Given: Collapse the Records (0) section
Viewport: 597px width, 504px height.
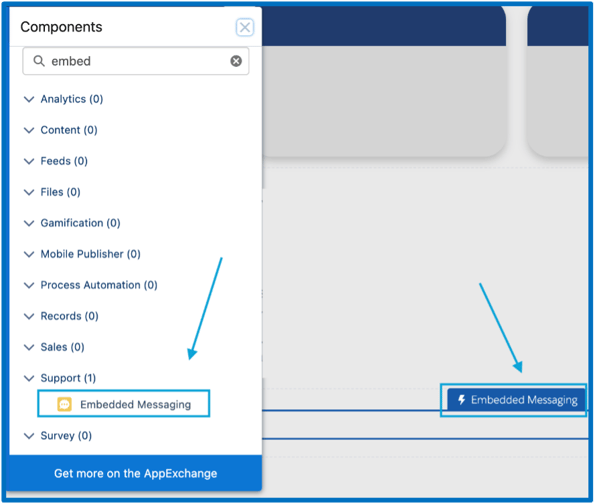Looking at the screenshot, I should point(29,316).
